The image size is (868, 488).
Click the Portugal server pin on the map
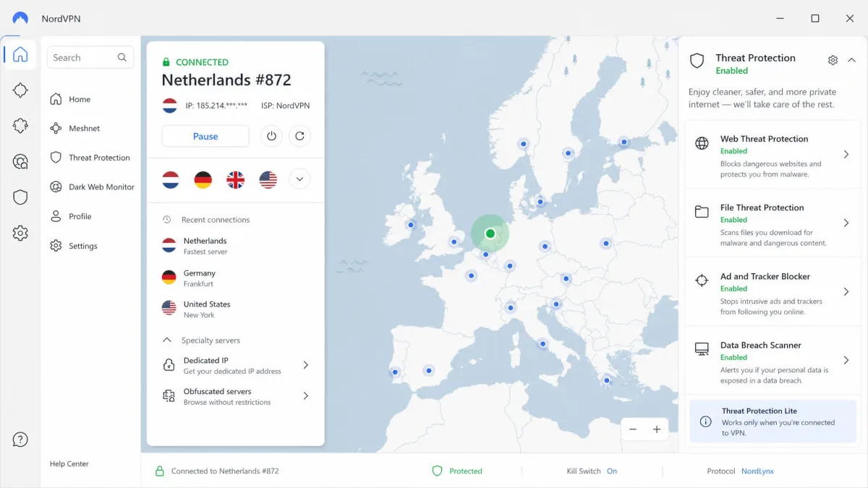[395, 372]
